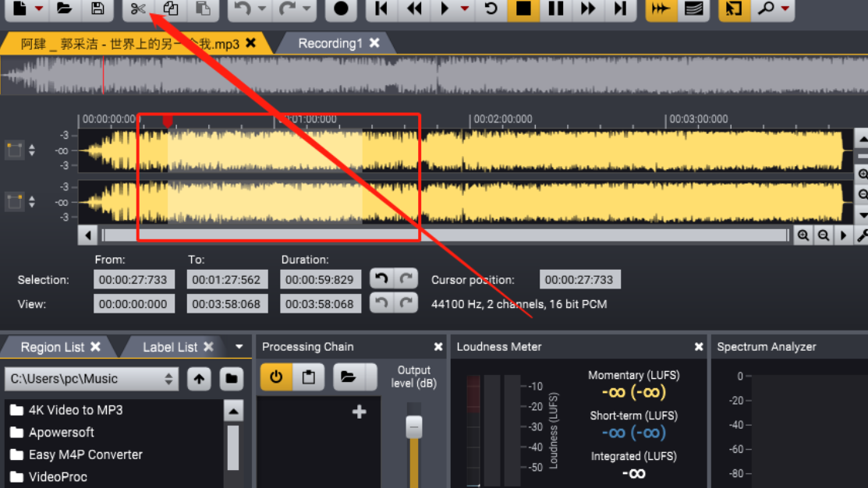Open the 4K Video to MP3 folder
Viewport: 868px width, 488px height.
[x=76, y=410]
